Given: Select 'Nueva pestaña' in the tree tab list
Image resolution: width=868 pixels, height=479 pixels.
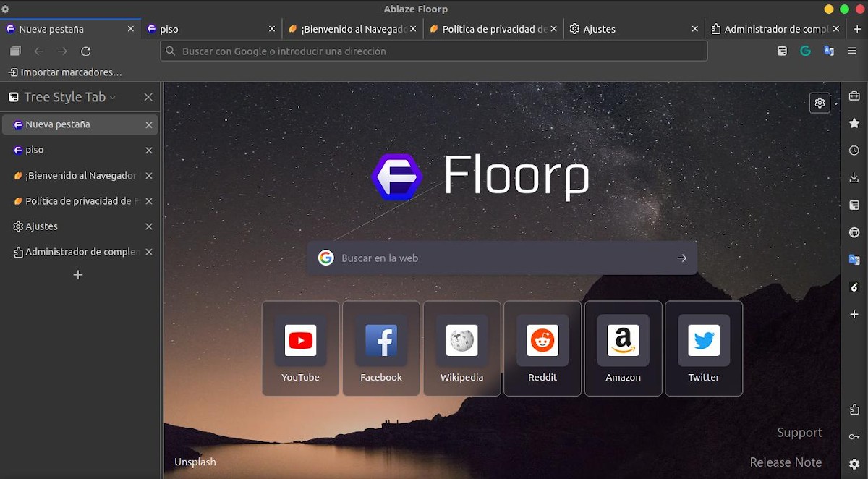Looking at the screenshot, I should (80, 124).
